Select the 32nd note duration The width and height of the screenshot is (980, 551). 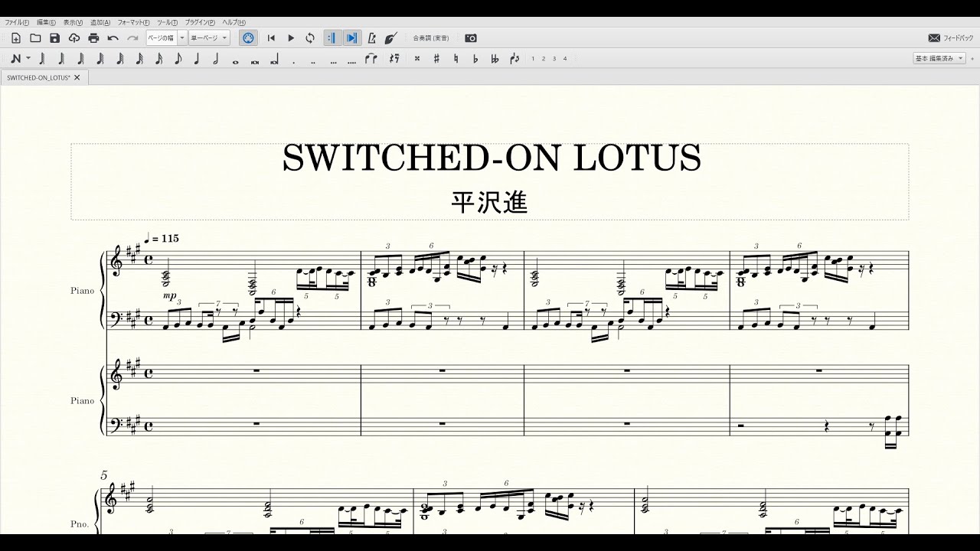click(x=139, y=58)
